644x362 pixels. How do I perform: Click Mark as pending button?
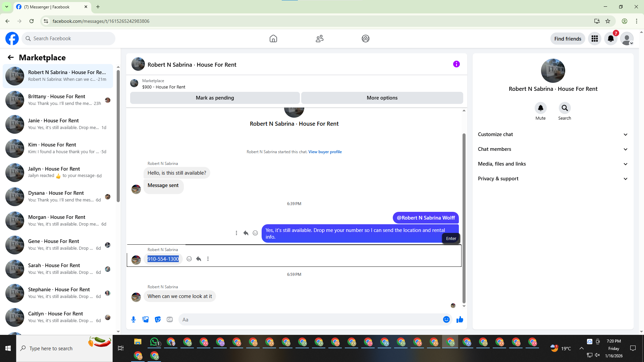[215, 98]
